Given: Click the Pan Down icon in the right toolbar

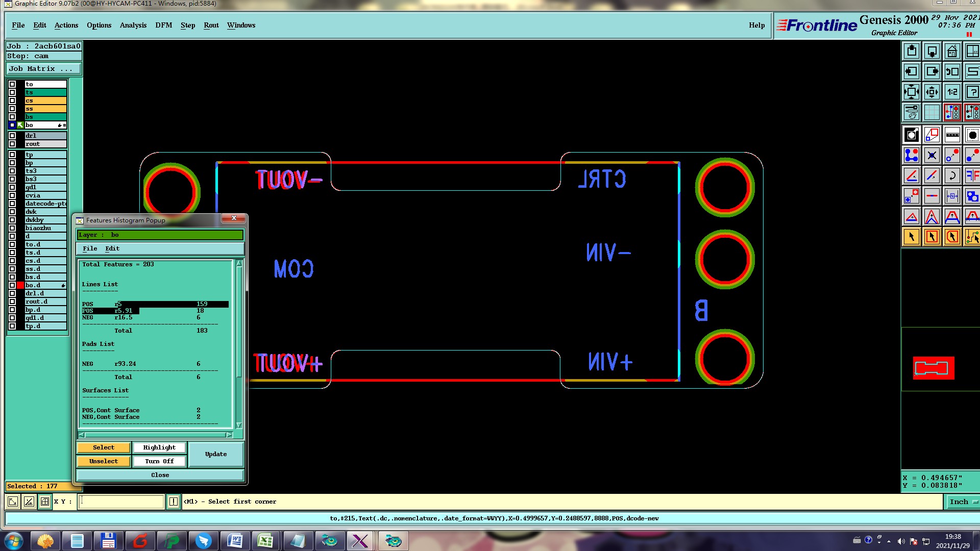Looking at the screenshot, I should click(932, 52).
